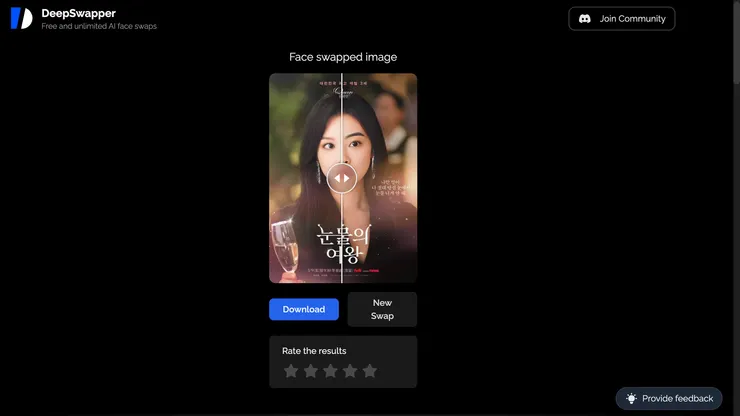This screenshot has width=740, height=416.
Task: Rate the results four stars
Action: [x=350, y=371]
